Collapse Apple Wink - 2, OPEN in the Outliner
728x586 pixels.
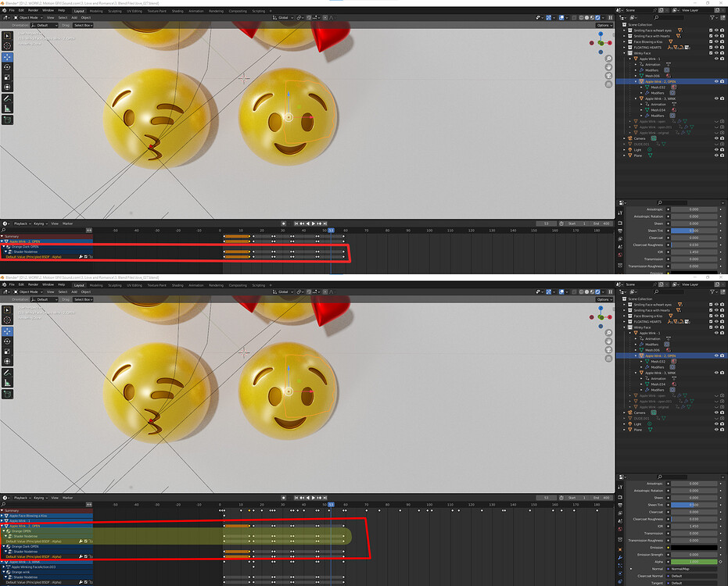click(636, 82)
